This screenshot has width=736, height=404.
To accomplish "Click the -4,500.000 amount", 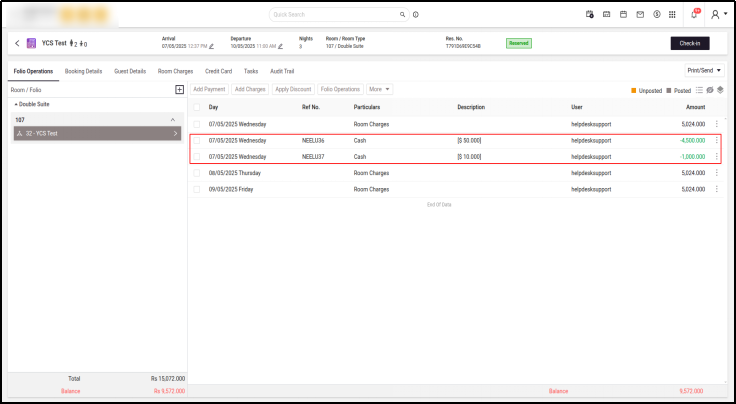I will tap(692, 140).
